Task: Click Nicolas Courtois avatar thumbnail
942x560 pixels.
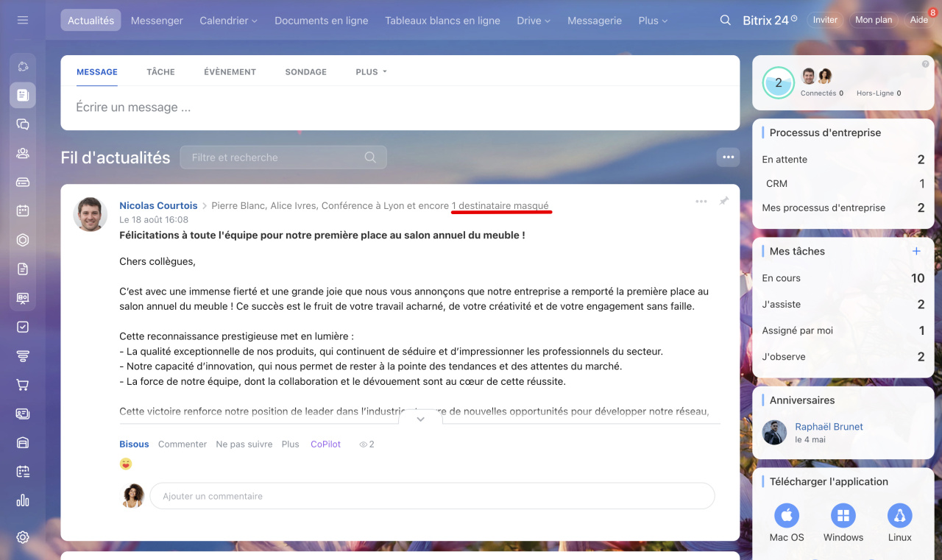Action: click(x=91, y=214)
